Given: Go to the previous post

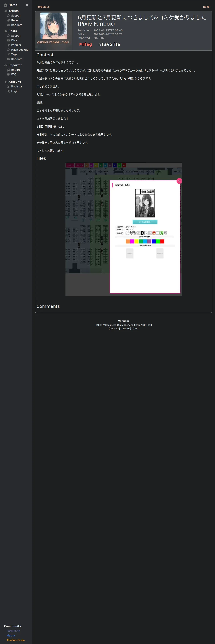Looking at the screenshot, I should click(43, 7).
